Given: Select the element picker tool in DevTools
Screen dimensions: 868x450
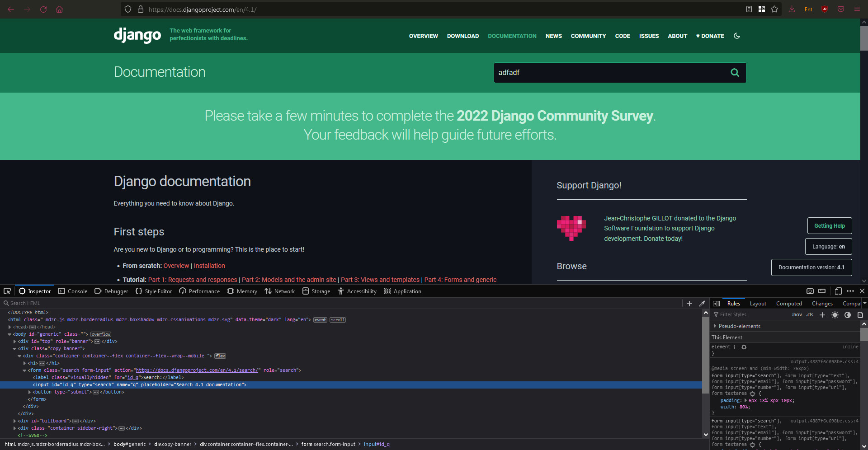Looking at the screenshot, I should click(7, 291).
